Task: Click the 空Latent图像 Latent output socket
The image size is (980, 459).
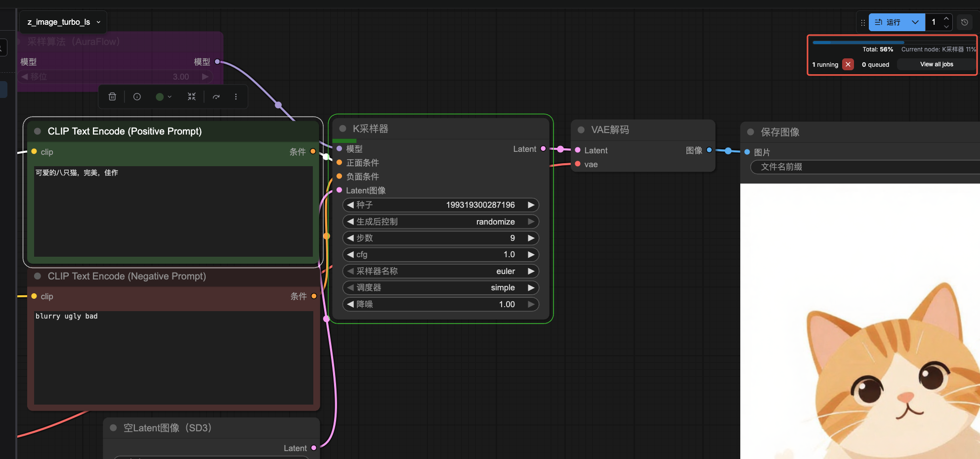Action: coord(314,448)
